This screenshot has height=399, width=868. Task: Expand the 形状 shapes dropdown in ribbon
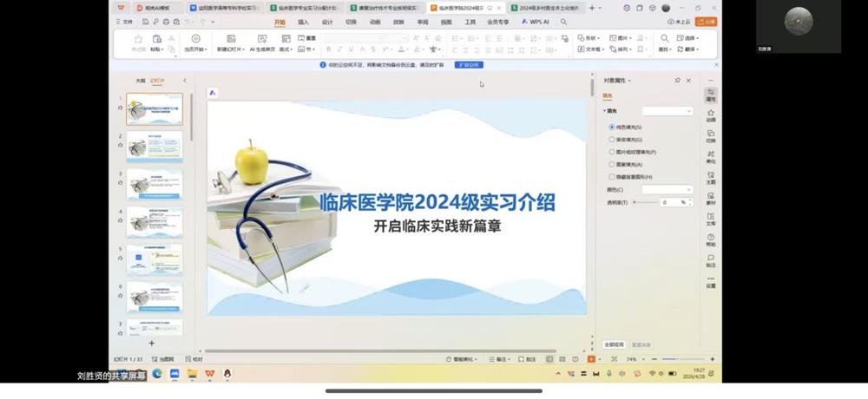coord(589,38)
